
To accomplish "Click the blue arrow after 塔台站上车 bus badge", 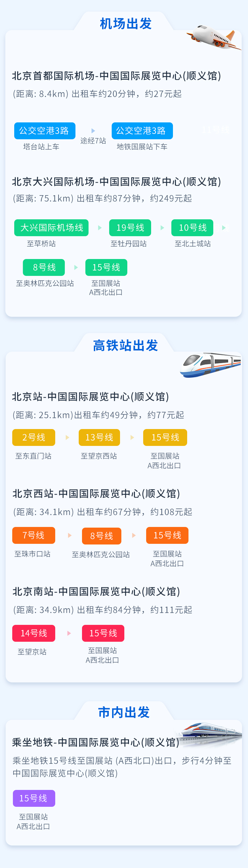I will [x=93, y=131].
